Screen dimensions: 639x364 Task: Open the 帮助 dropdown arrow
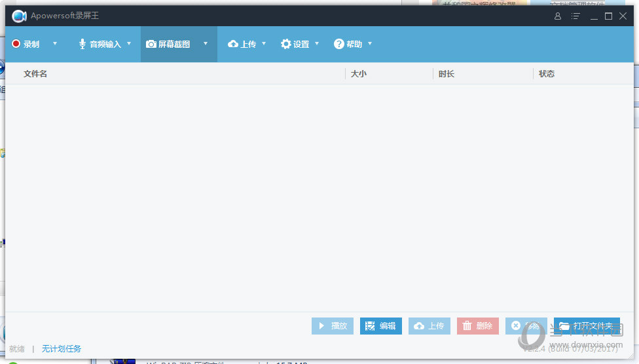pos(370,44)
